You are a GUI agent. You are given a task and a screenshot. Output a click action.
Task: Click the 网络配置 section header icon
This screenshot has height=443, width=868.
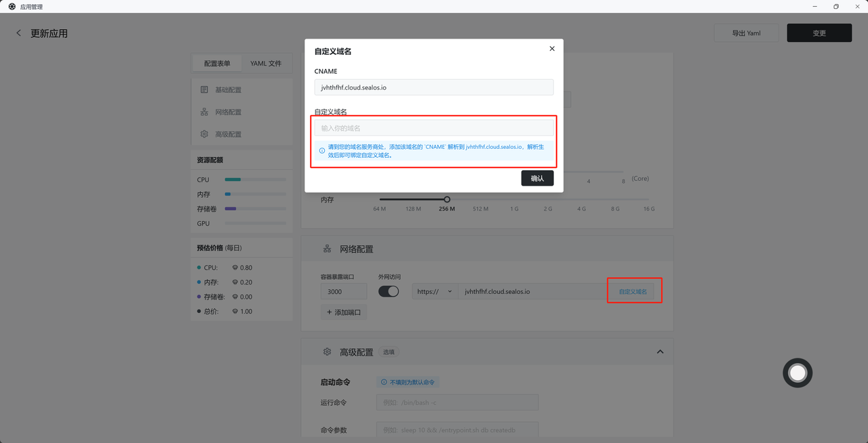[327, 249]
